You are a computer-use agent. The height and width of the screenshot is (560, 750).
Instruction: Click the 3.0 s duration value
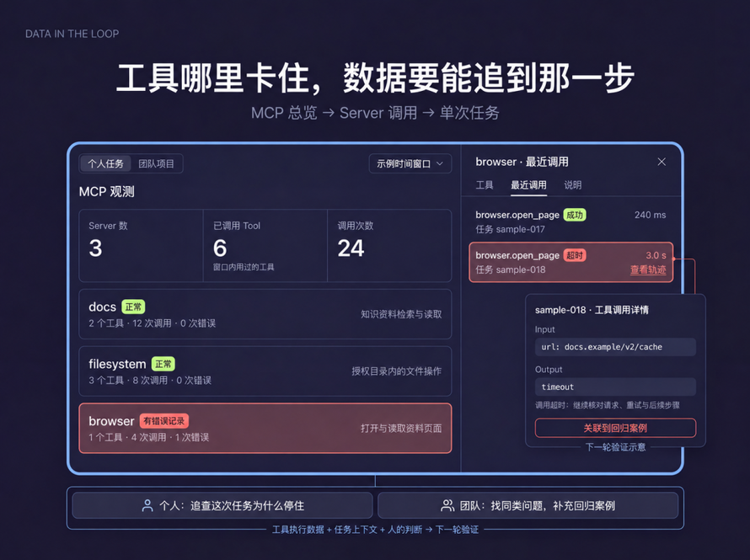tap(656, 256)
